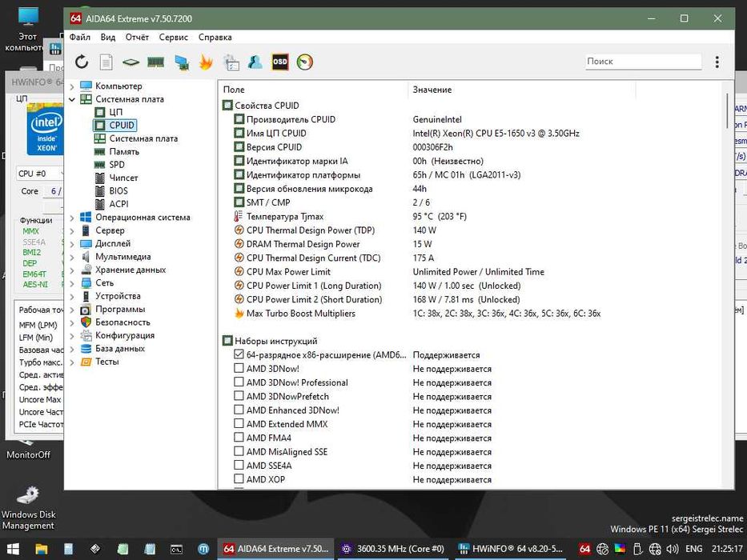The width and height of the screenshot is (747, 560).
Task: Open the Сервис menu
Action: tap(174, 37)
